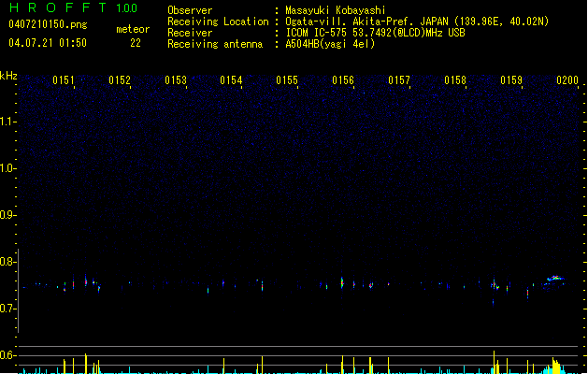The width and height of the screenshot is (588, 374).
Task: Click time marker 0159
Action: pos(511,80)
